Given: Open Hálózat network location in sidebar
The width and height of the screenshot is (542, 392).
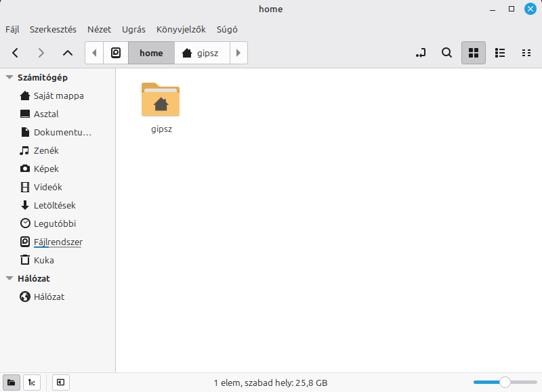Looking at the screenshot, I should pos(49,297).
